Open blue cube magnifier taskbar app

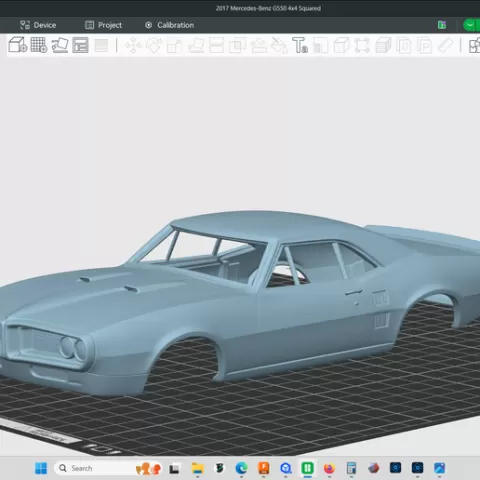click(x=286, y=468)
